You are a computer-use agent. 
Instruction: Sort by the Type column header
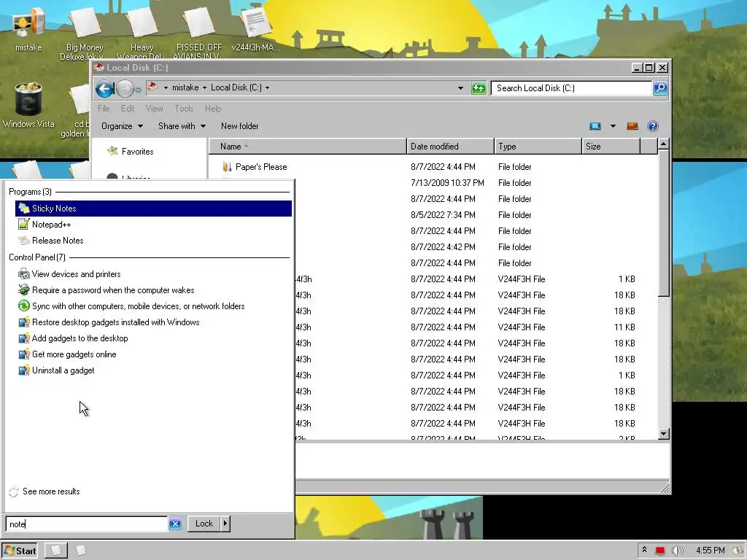pos(538,147)
